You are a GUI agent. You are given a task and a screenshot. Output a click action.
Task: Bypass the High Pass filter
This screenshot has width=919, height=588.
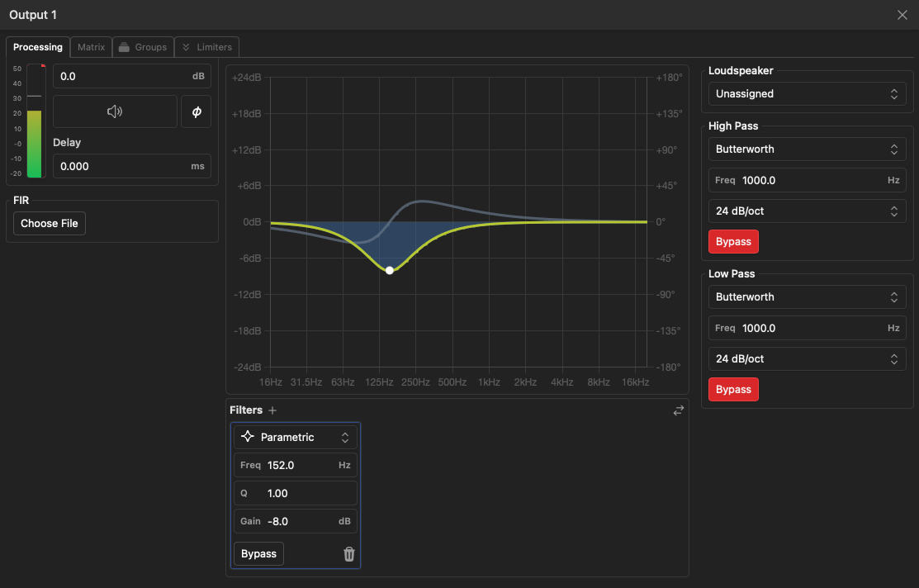733,241
